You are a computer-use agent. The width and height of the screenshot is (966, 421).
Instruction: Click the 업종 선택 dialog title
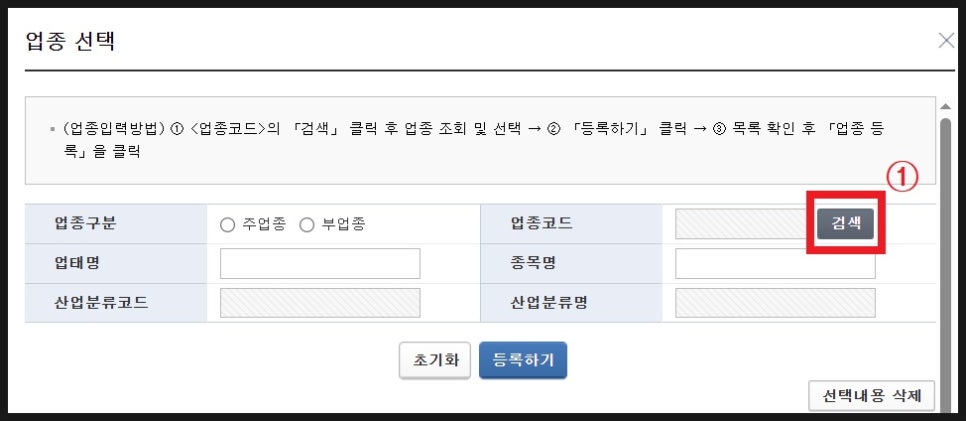coord(71,41)
